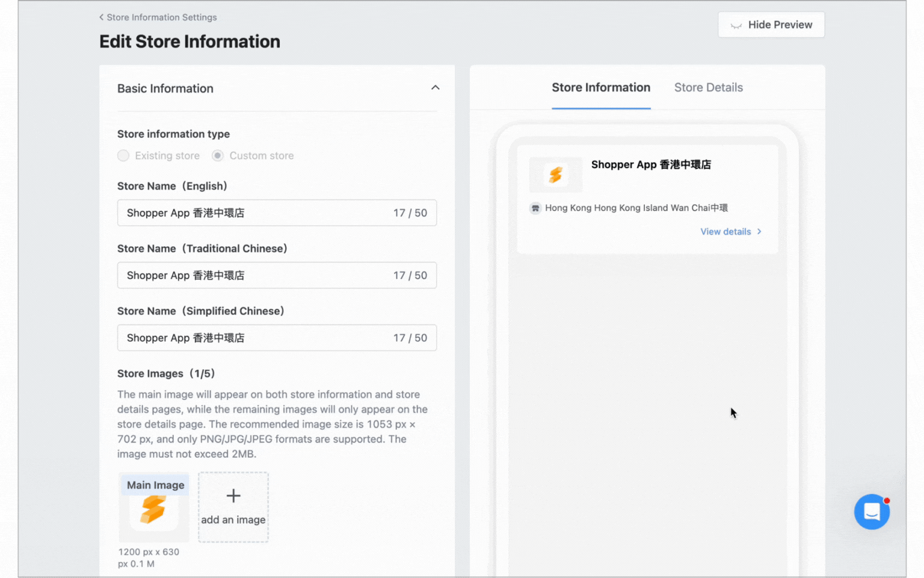
Task: Edit the Store Name (Traditional Chinese) field
Action: click(x=277, y=275)
